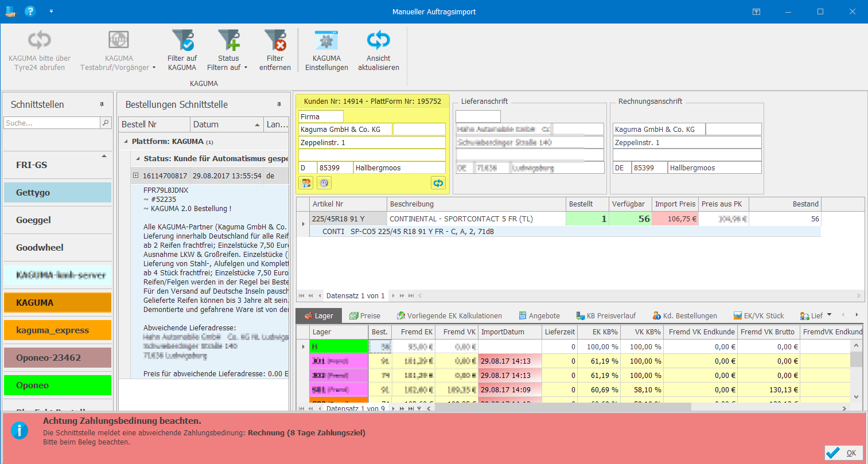Go to next record in article navigator
This screenshot has height=464, width=868.
(394, 296)
